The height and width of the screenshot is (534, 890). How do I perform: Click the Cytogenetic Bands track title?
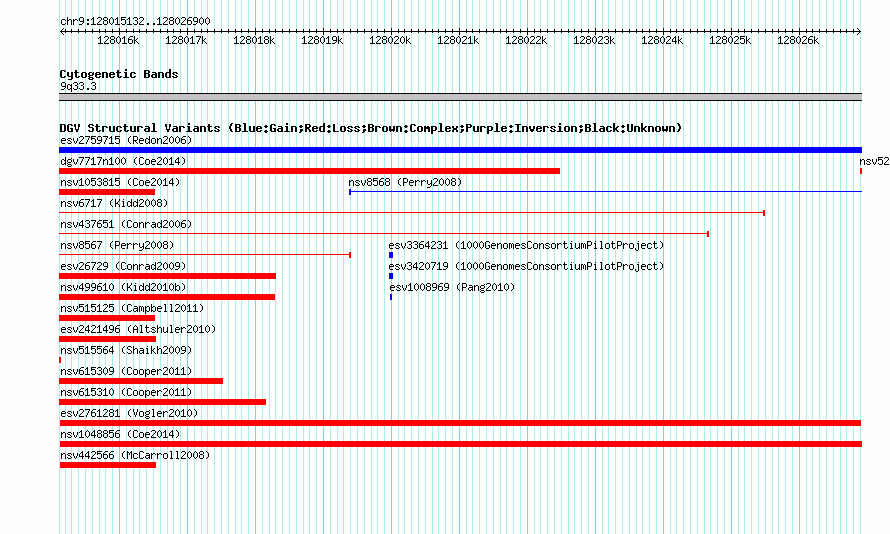coord(119,74)
